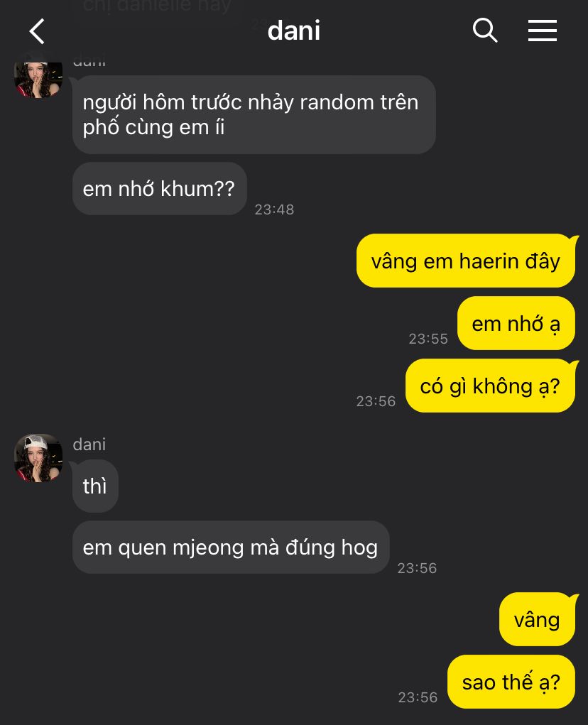
Task: Open search in the dani chat
Action: (485, 31)
